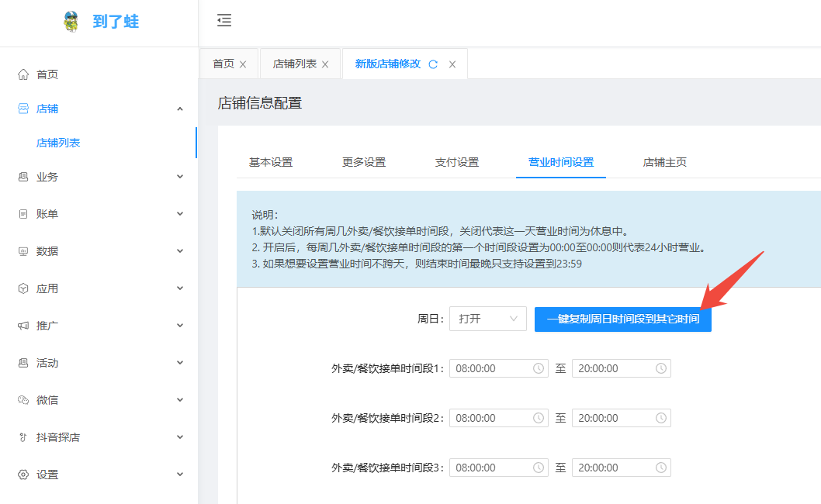Close the 店铺列表 tab
The image size is (821, 504).
click(325, 64)
